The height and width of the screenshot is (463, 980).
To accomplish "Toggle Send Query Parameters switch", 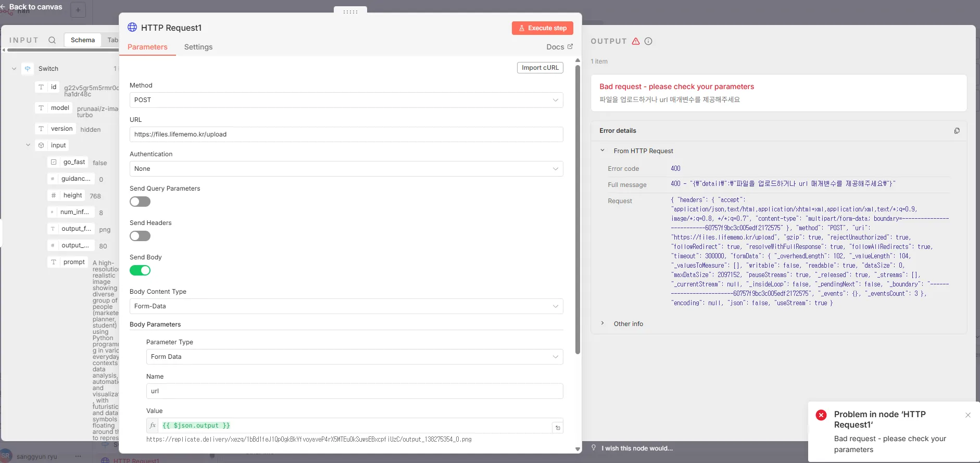I will pyautogui.click(x=140, y=202).
